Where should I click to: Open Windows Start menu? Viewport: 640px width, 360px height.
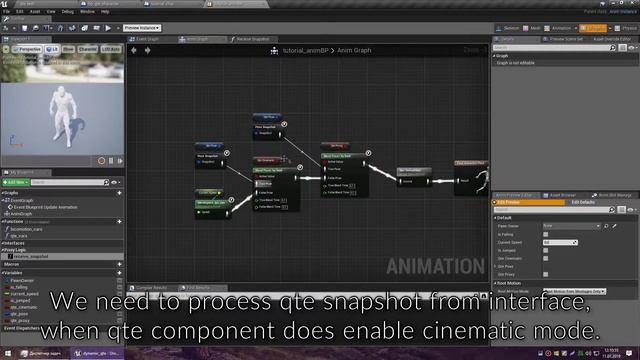coord(7,353)
